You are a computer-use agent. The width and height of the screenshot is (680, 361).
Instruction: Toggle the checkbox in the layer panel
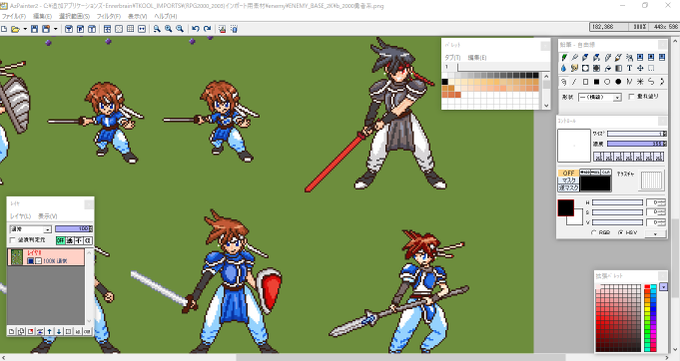[13, 240]
